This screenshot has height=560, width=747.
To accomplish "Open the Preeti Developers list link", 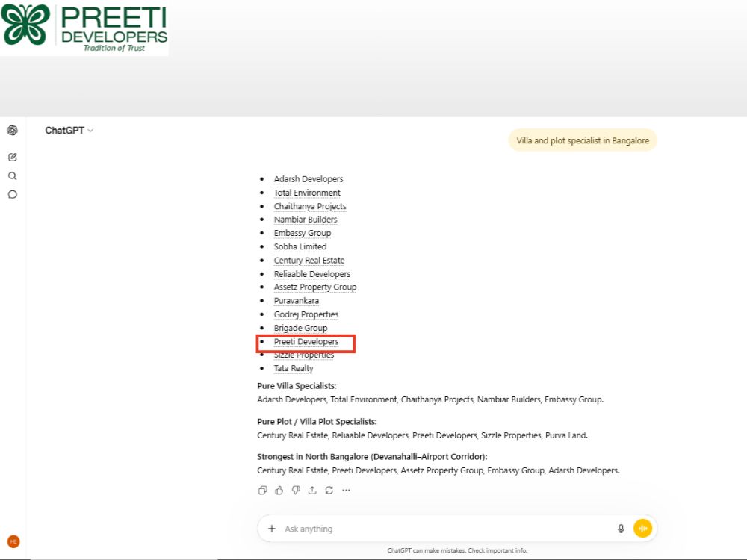I will pos(306,342).
